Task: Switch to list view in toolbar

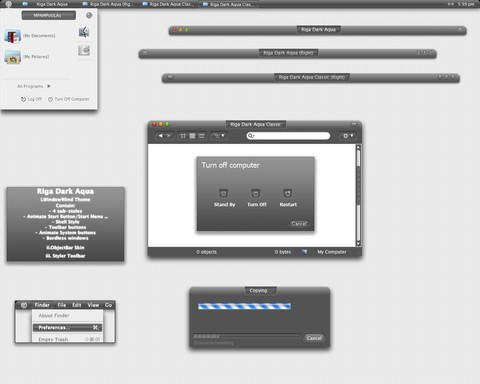Action: point(201,136)
